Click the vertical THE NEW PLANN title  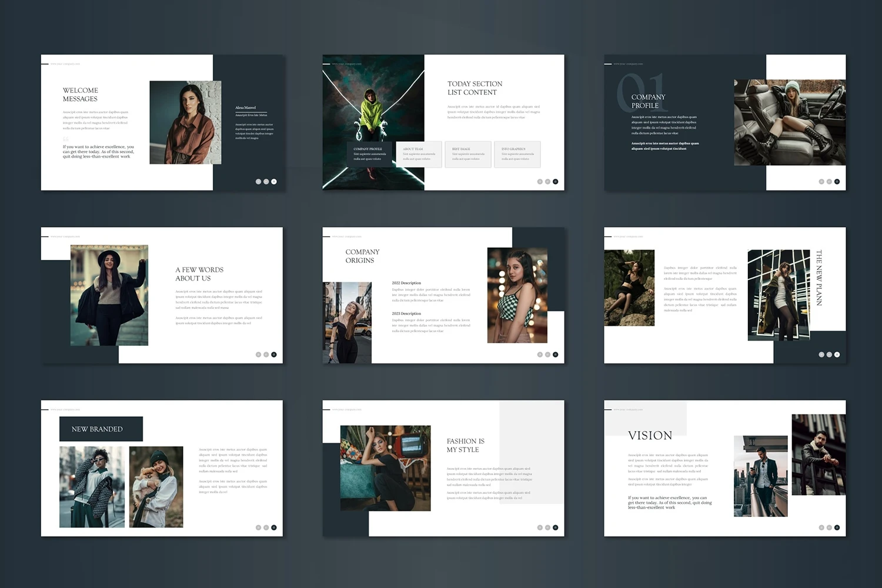click(x=818, y=278)
